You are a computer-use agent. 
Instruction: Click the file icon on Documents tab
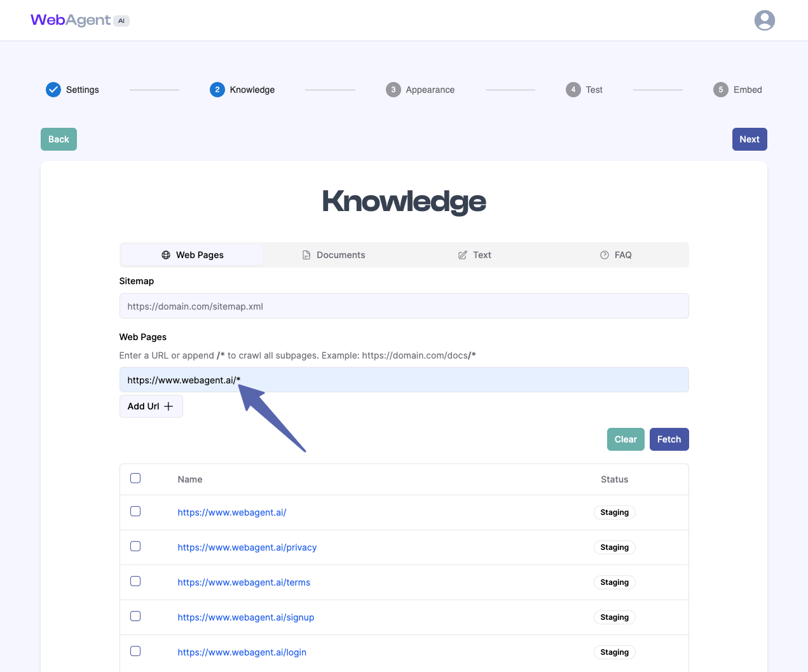(x=306, y=255)
